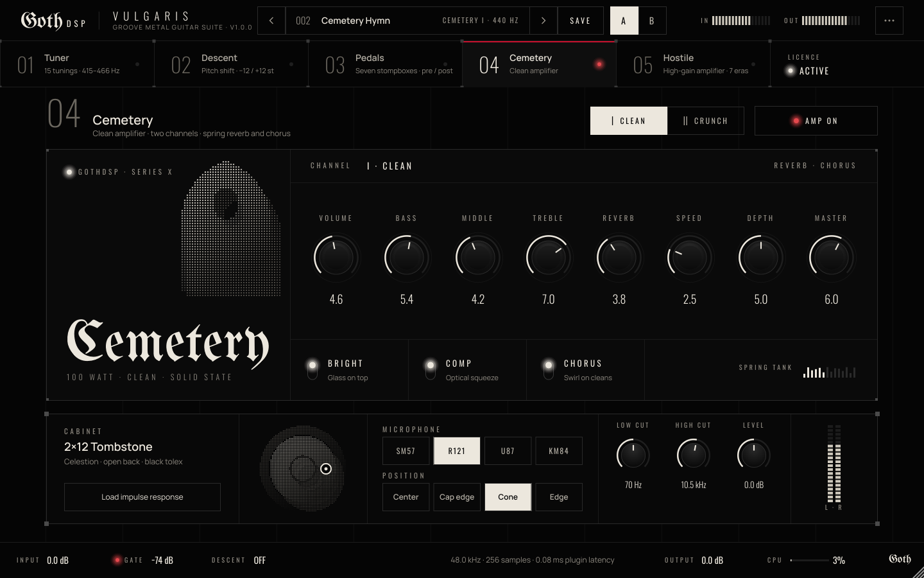This screenshot has width=924, height=578.
Task: Click the High Cut knob
Action: [x=694, y=455]
